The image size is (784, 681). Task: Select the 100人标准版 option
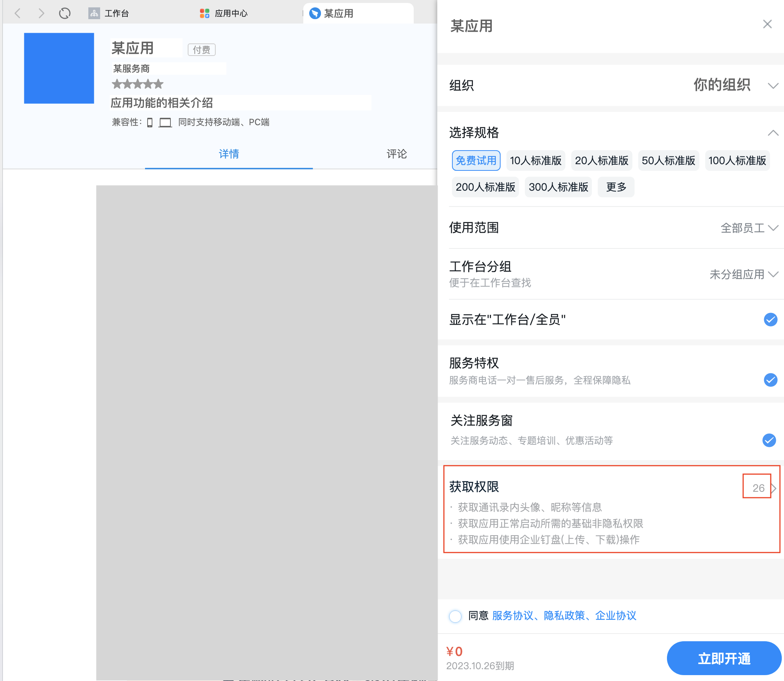pos(737,160)
